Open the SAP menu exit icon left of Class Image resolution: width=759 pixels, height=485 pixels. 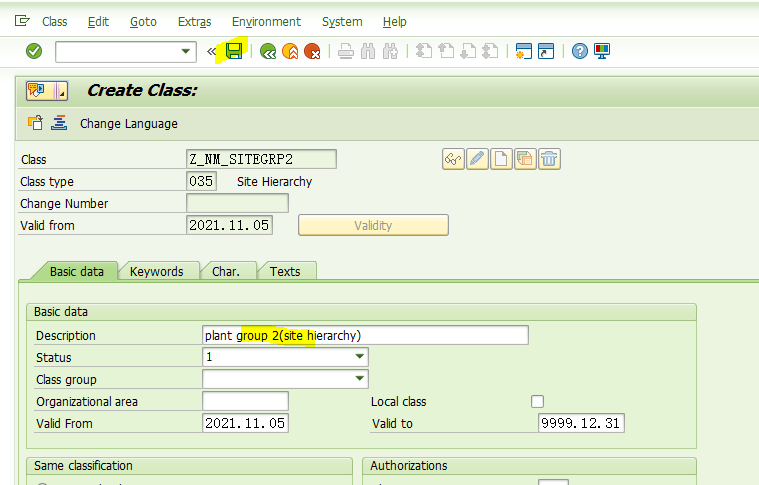(22, 21)
